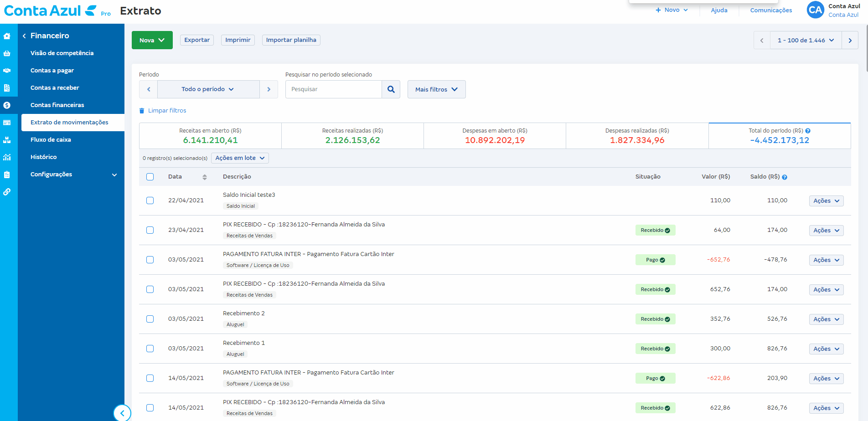Expand the Mais filtros dropdown
This screenshot has width=868, height=421.
point(436,89)
